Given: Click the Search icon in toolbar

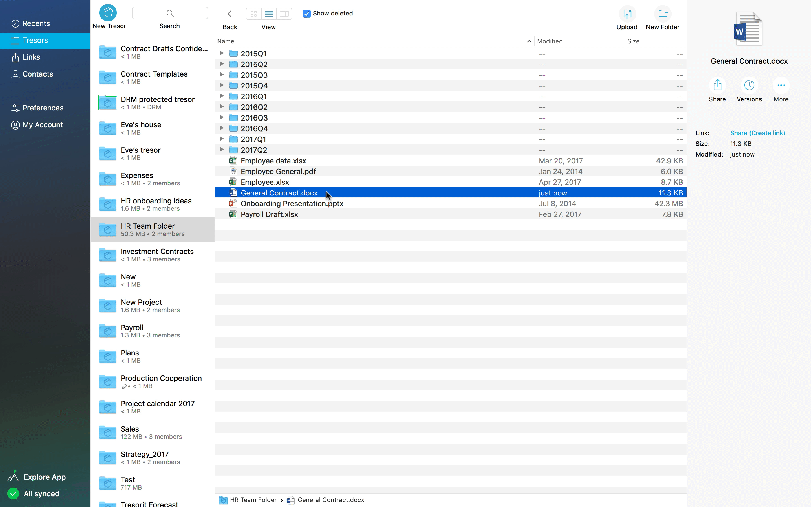Looking at the screenshot, I should [x=169, y=13].
